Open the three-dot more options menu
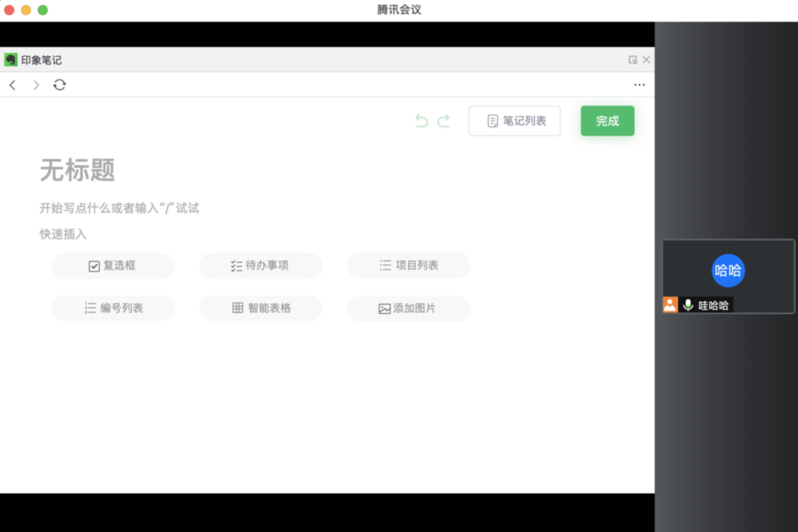798x532 pixels. [x=639, y=85]
